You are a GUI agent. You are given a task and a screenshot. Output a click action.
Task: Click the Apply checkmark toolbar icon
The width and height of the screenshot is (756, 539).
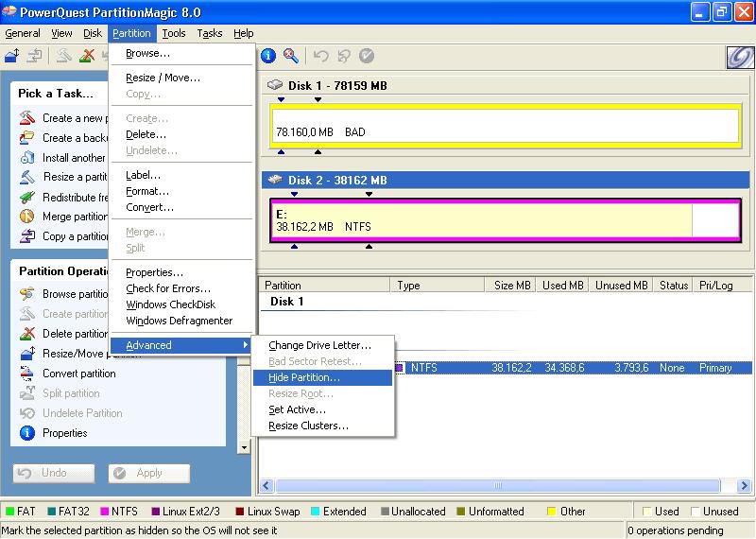click(367, 56)
